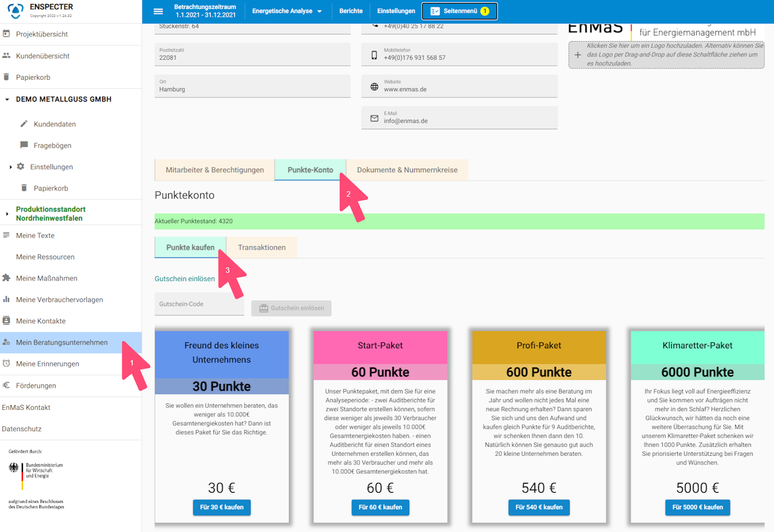Open Einstellungen in the top bar
This screenshot has height=532, width=774.
(x=396, y=11)
